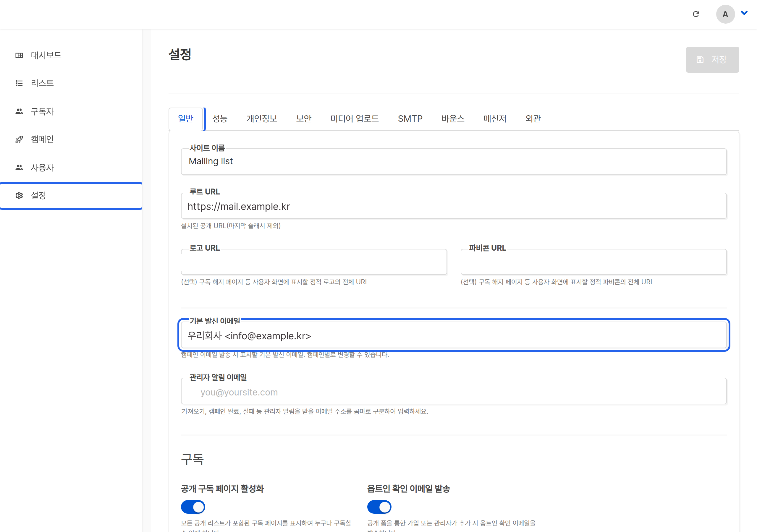Focus the 기본 발신 이메일 input field

point(454,335)
